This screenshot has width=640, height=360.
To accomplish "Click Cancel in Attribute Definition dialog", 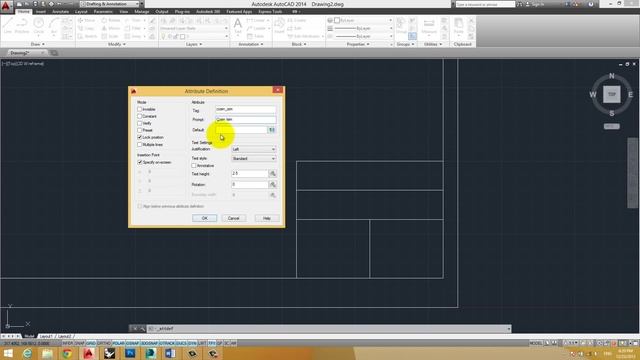I will click(233, 218).
